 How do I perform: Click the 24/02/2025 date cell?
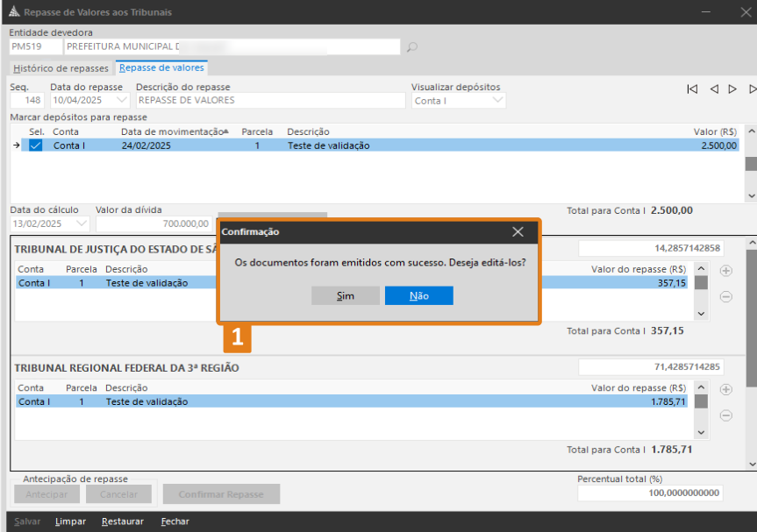(146, 145)
